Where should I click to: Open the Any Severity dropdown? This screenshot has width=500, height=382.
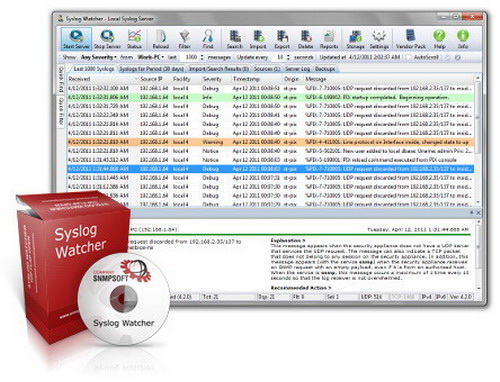pos(99,57)
